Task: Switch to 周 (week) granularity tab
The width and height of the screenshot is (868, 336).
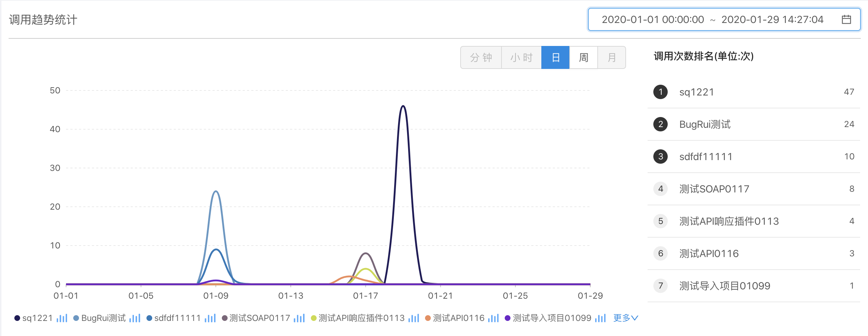Action: (583, 57)
